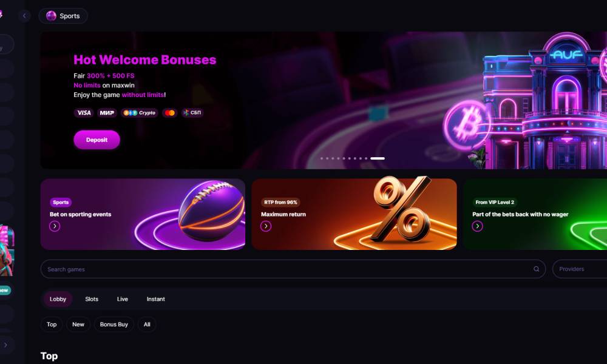Click the СБП payment badge
Image resolution: width=607 pixels, height=364 pixels.
[192, 113]
